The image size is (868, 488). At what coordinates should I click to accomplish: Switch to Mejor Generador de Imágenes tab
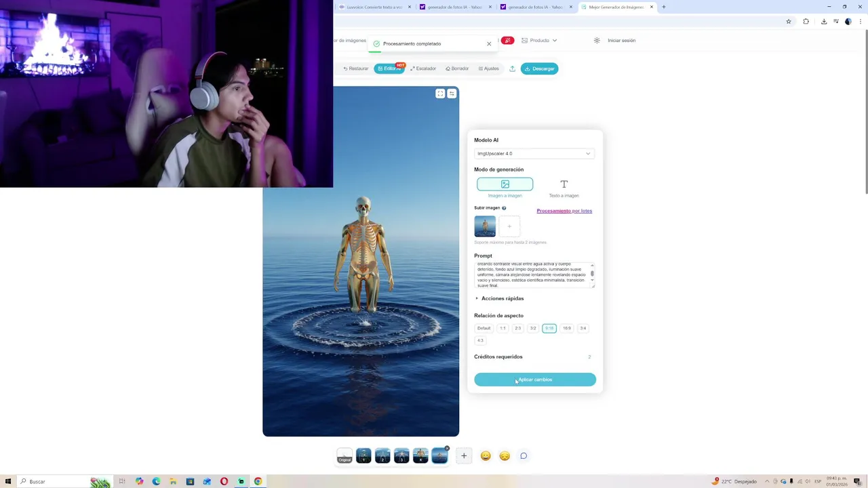pyautogui.click(x=616, y=7)
